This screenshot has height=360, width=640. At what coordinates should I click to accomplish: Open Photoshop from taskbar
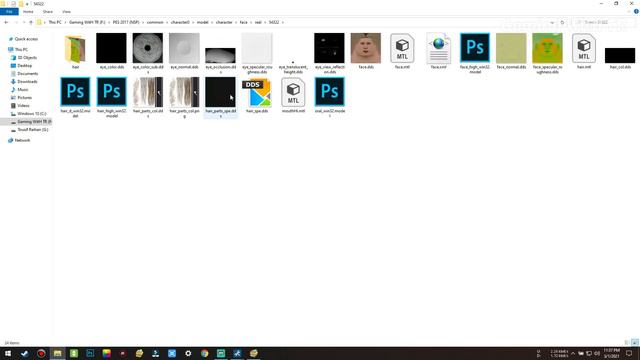[x=90, y=353]
